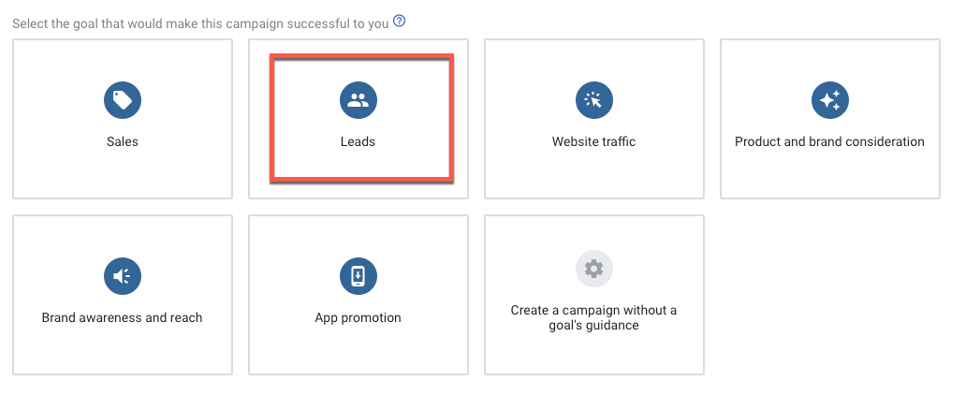980x396 pixels.
Task: Click "Brand awareness and reach" label text
Action: coord(123,317)
